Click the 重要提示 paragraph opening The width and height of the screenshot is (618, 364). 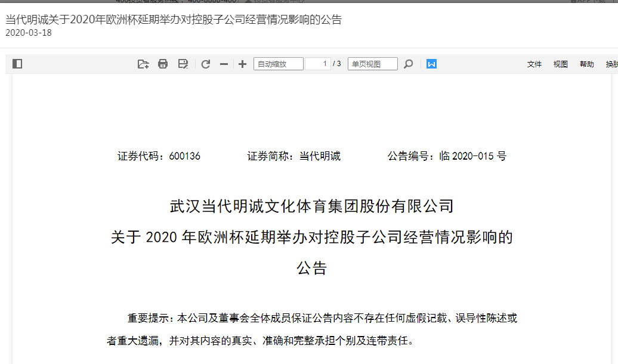pyautogui.click(x=150, y=318)
